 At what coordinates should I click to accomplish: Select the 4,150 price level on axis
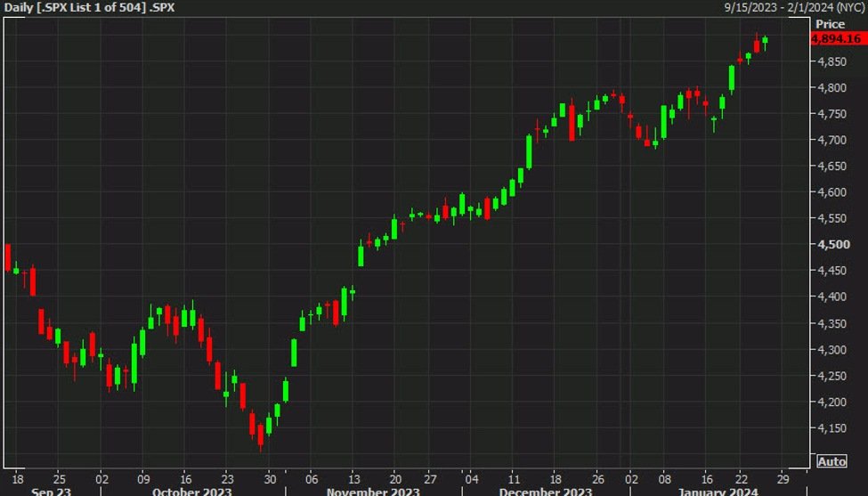[832, 428]
